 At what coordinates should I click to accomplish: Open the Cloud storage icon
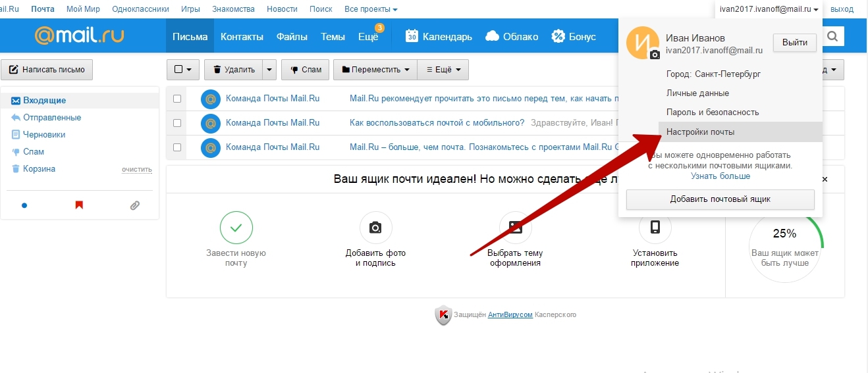492,36
